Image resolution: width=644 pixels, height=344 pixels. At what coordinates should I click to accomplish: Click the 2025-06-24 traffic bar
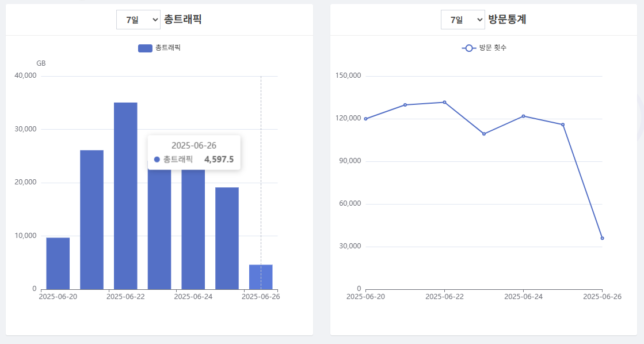pyautogui.click(x=193, y=230)
